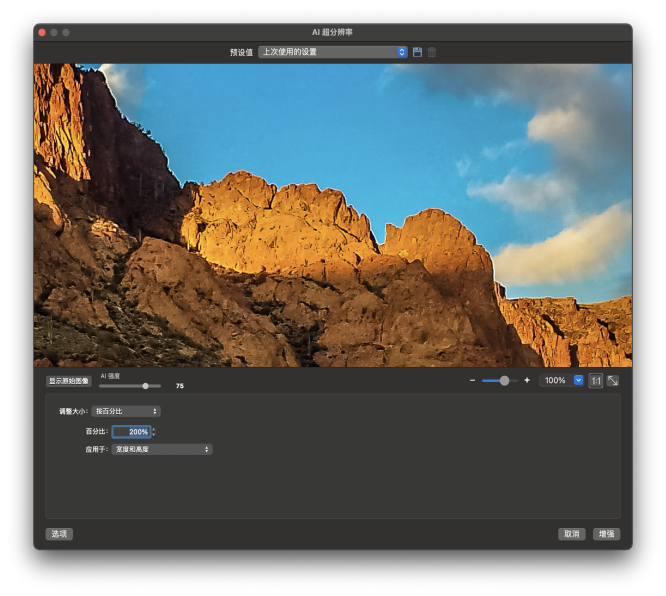
Task: Click the fit-to-window zoom icon
Action: pos(612,381)
